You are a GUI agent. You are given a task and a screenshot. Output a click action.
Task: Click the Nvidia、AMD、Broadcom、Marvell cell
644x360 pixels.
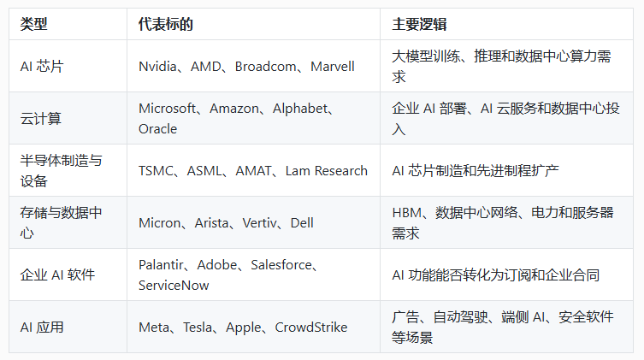253,66
